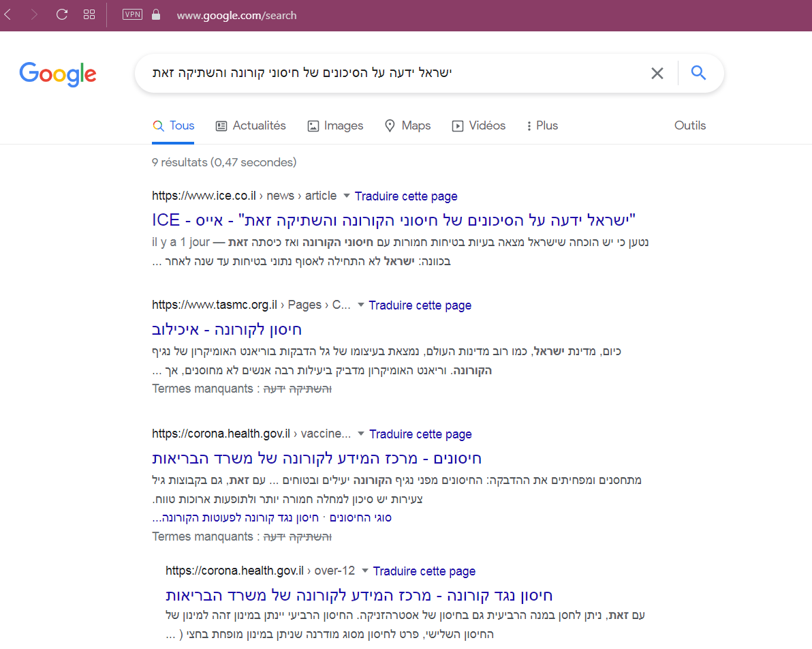Open the speed dial grid icon

(x=89, y=14)
